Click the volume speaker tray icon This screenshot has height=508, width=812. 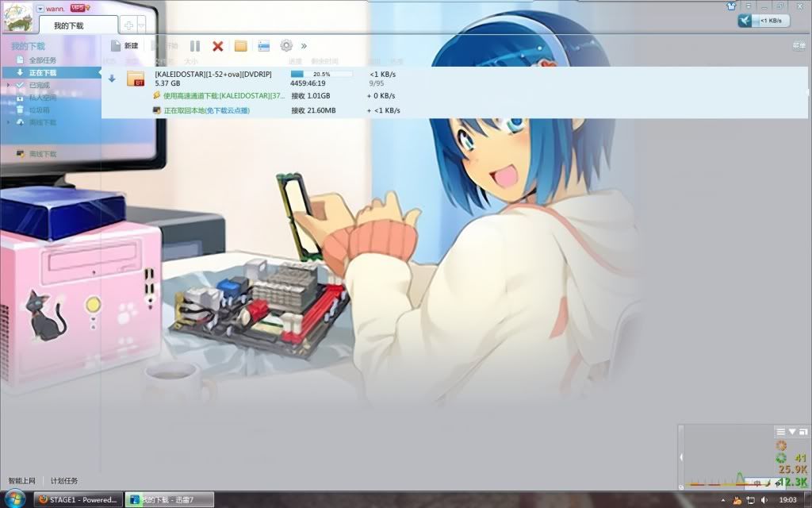[764, 500]
